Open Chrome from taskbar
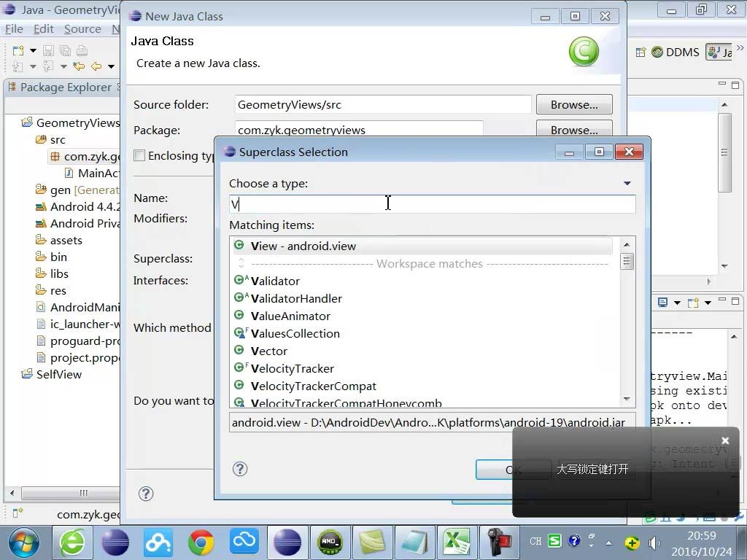This screenshot has width=747, height=560. (201, 542)
